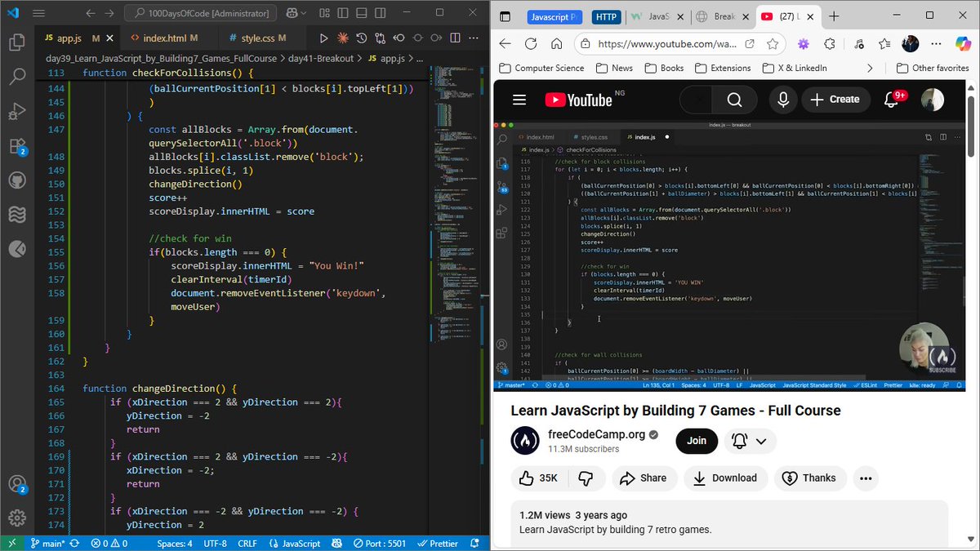Open the Computer Science favorites folder

tap(541, 69)
